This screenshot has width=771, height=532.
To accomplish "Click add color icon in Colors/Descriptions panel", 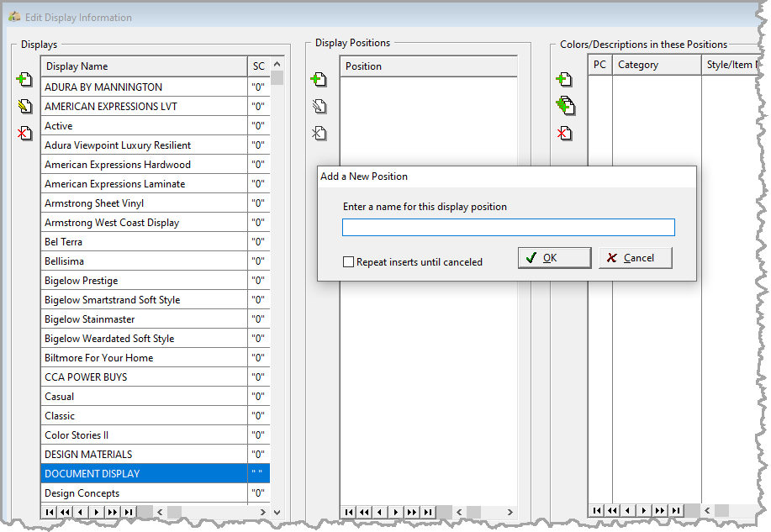I will point(564,79).
